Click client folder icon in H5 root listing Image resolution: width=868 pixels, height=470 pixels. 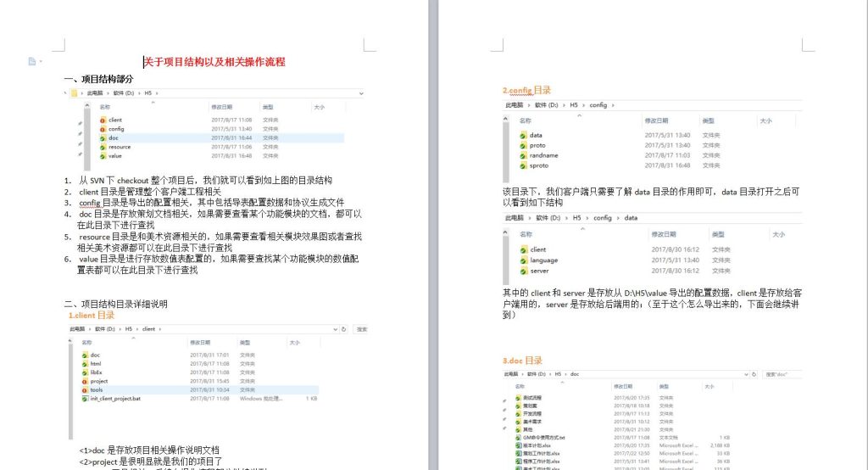click(x=103, y=120)
